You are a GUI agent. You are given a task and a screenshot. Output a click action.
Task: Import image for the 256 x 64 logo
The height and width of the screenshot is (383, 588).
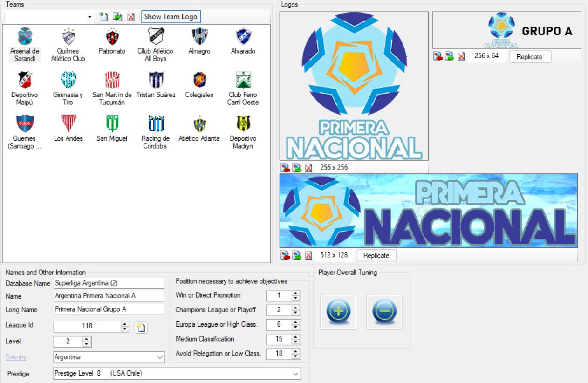[438, 56]
